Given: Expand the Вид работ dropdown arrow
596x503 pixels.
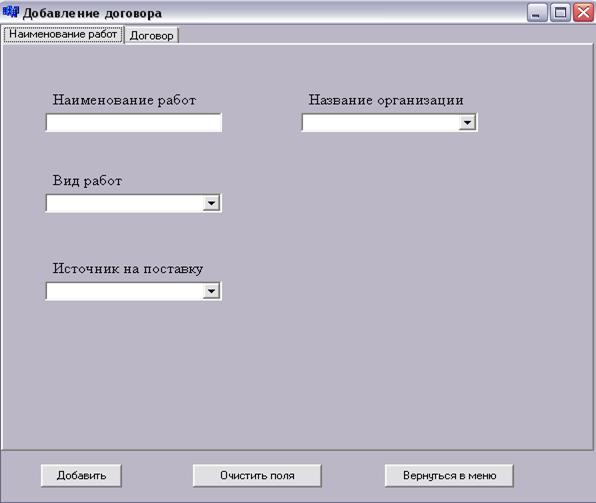Looking at the screenshot, I should pos(211,203).
